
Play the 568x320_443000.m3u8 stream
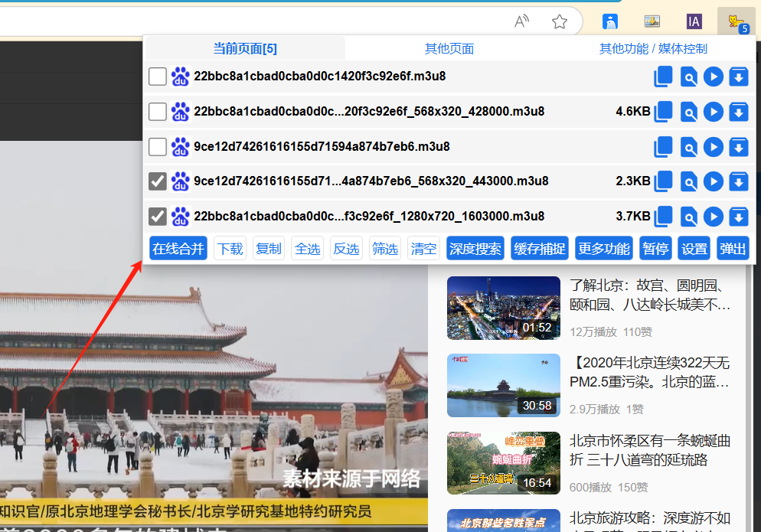[714, 181]
